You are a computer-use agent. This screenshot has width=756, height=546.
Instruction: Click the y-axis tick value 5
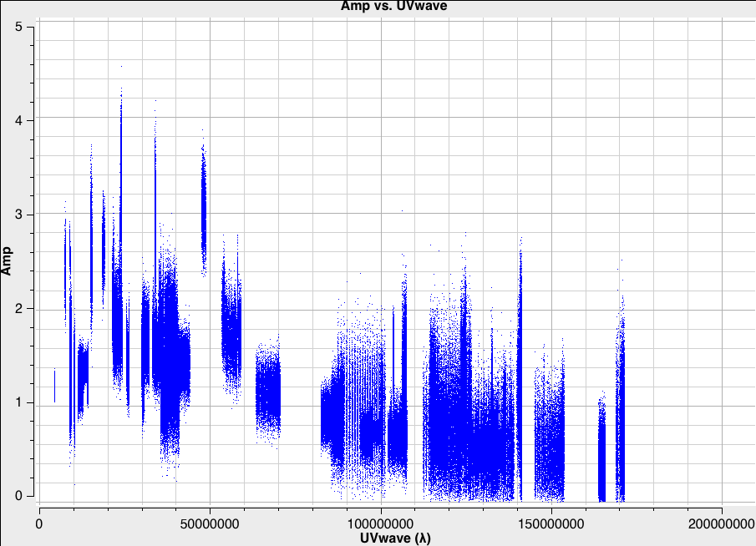[19, 27]
